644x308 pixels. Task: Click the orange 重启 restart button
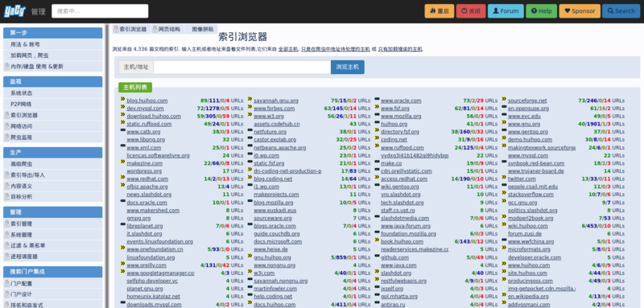coord(439,11)
